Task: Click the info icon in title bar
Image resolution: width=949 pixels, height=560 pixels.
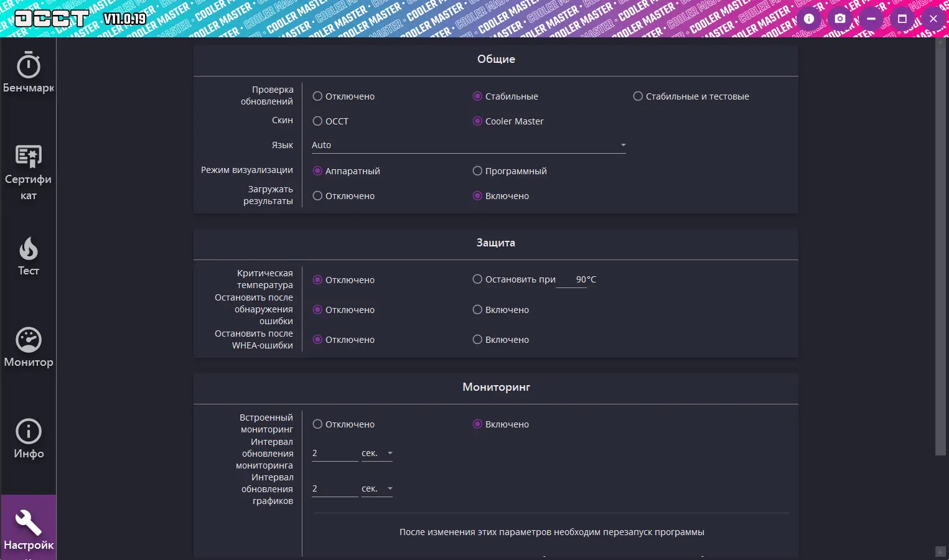Action: [x=809, y=19]
